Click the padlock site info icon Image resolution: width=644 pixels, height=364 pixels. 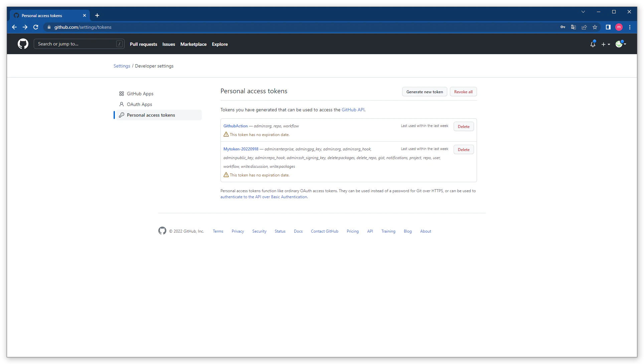coord(49,27)
